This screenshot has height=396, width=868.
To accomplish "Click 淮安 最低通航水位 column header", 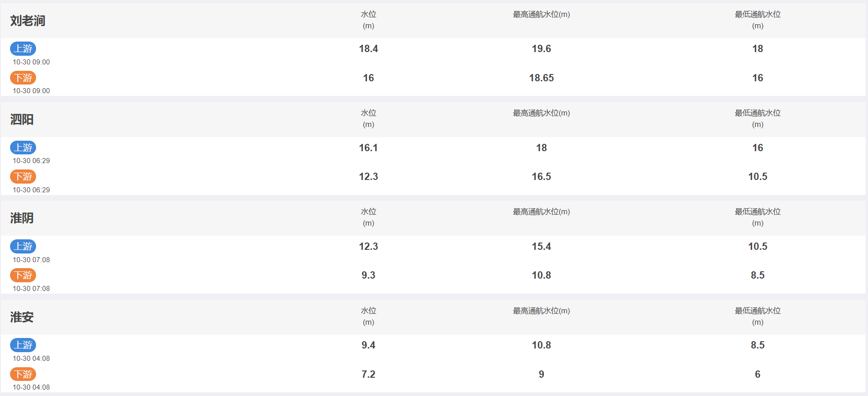I will click(758, 316).
